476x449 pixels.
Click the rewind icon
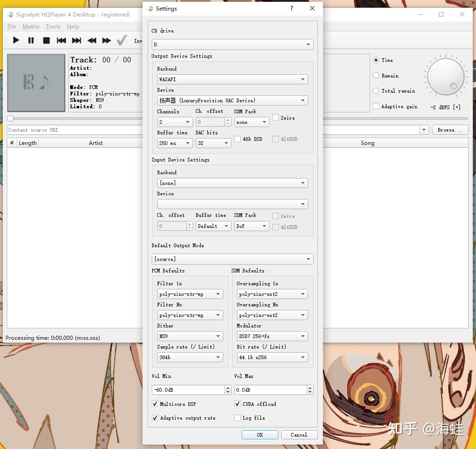pyautogui.click(x=92, y=40)
